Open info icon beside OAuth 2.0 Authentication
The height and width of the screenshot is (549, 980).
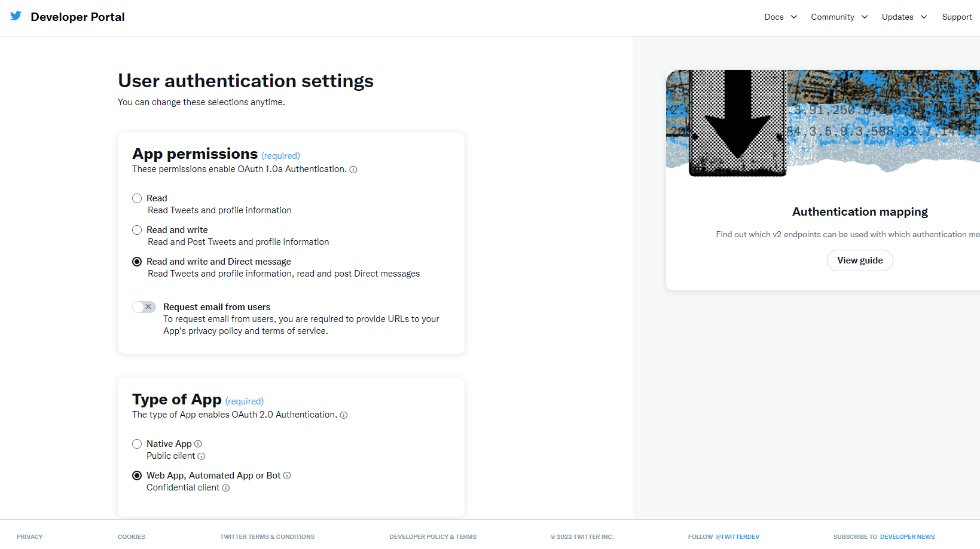[344, 415]
